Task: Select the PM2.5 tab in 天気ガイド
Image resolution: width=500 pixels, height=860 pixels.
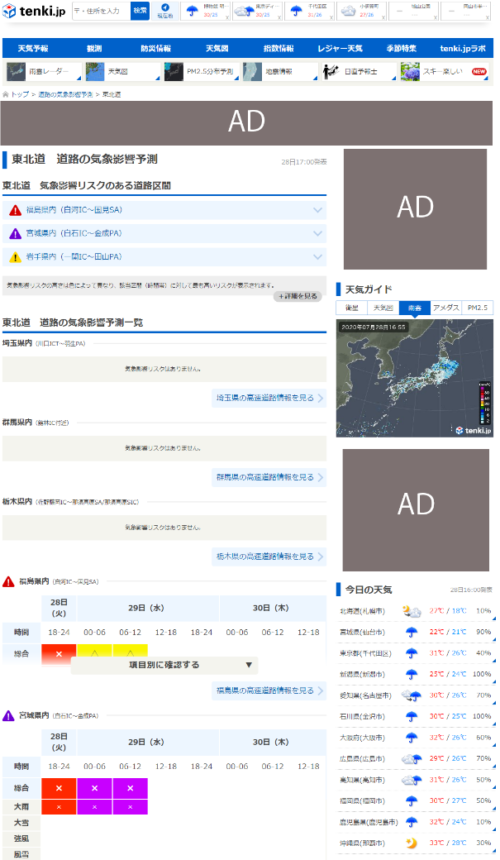Action: pyautogui.click(x=478, y=308)
